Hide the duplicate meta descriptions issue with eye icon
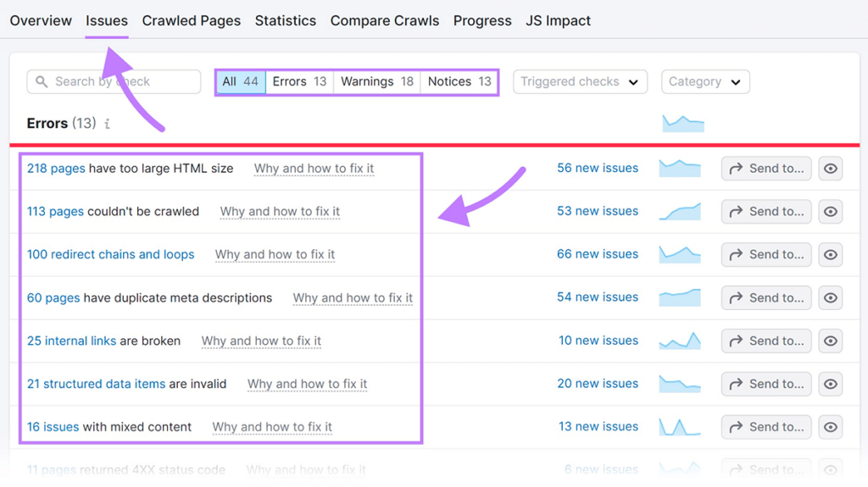Screen dimensions: 868x487 click(x=831, y=298)
